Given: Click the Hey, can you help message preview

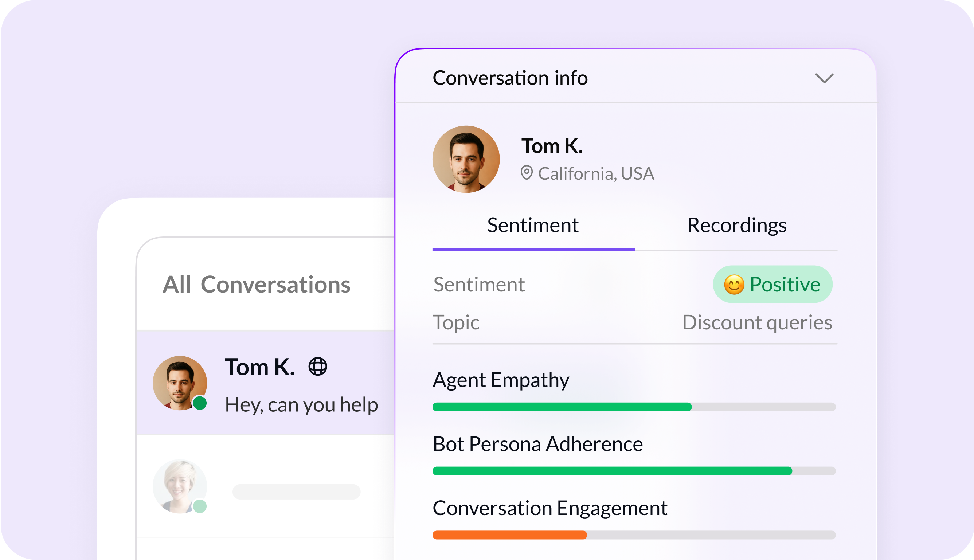Looking at the screenshot, I should point(301,405).
